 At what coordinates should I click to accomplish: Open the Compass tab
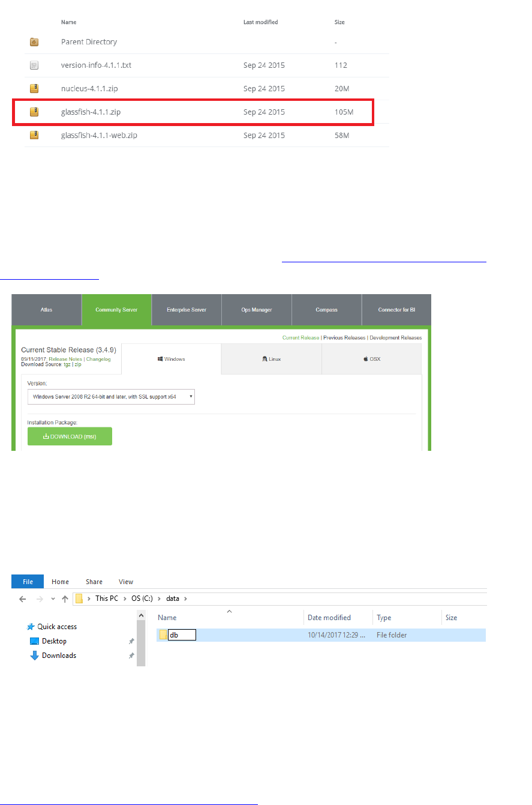click(326, 310)
